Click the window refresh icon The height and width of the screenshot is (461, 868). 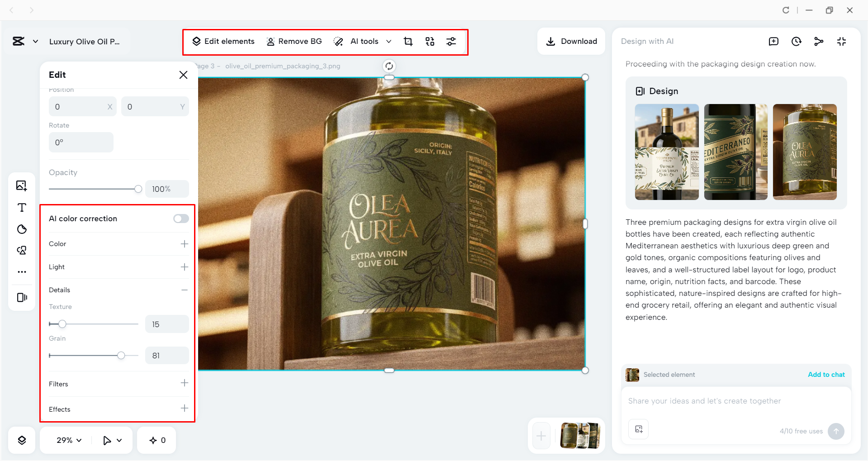click(786, 10)
